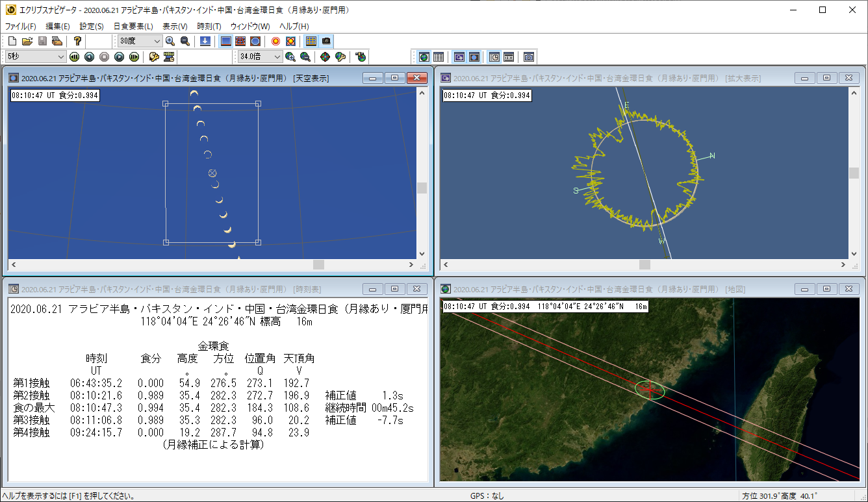The height and width of the screenshot is (502, 868).
Task: Click the yellow question mark help icon
Action: (77, 41)
